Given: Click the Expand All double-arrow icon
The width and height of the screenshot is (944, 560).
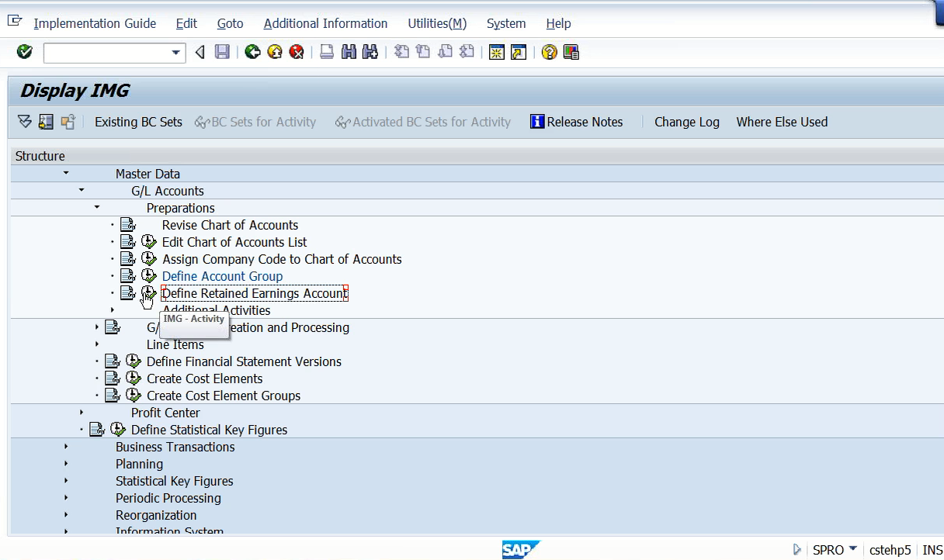Looking at the screenshot, I should [24, 122].
